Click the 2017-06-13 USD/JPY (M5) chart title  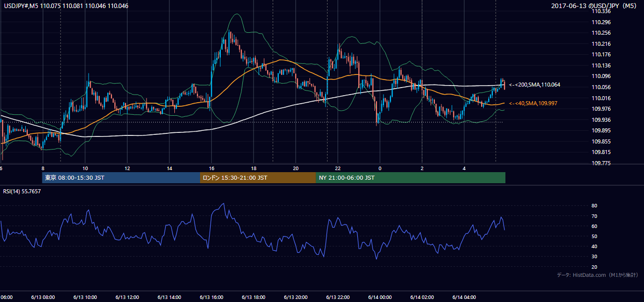coord(594,6)
